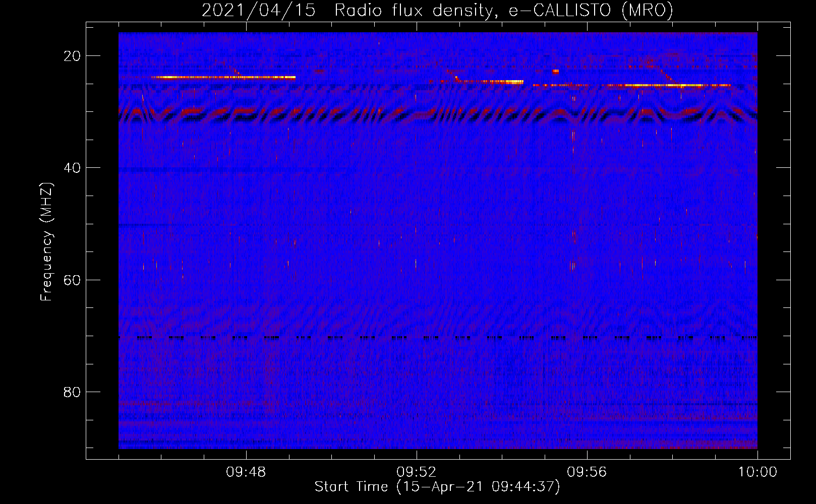The image size is (816, 504).
Task: Select the 'Frequency (MHZ)' axis label
Action: [46, 242]
